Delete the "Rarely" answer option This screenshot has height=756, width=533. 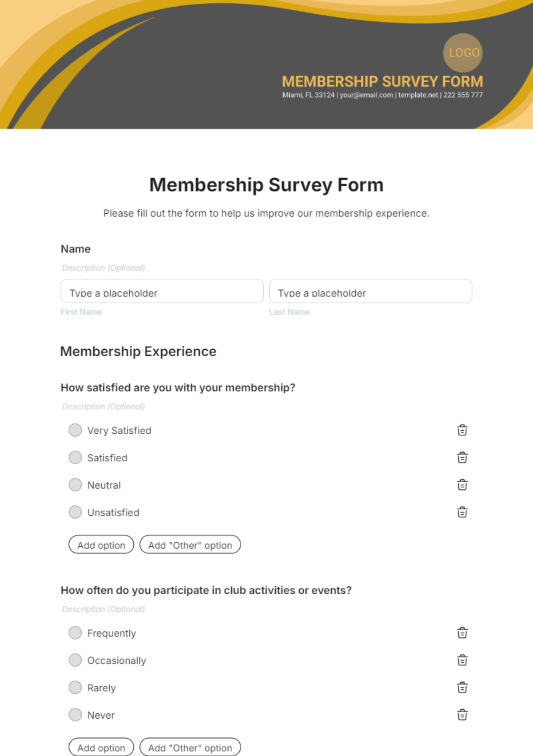pos(462,688)
